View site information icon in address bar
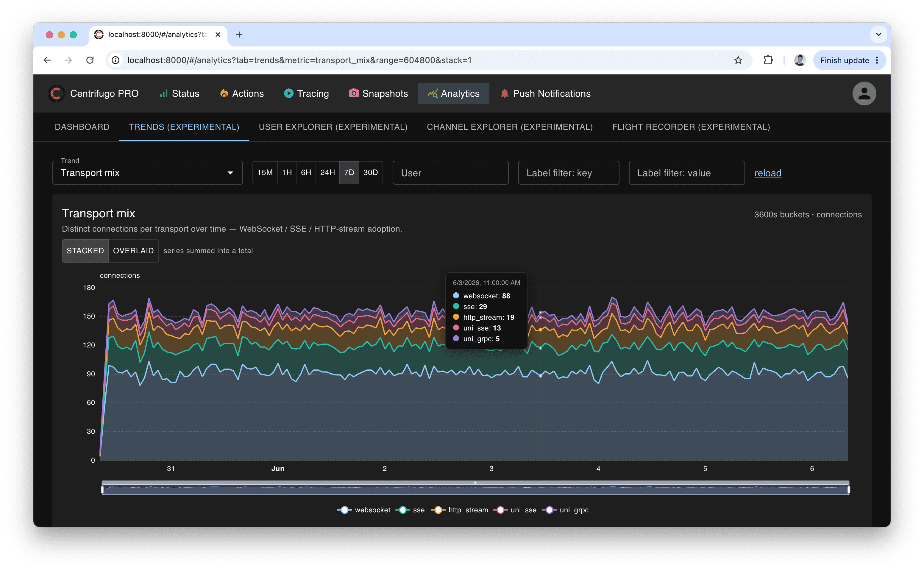 click(116, 60)
